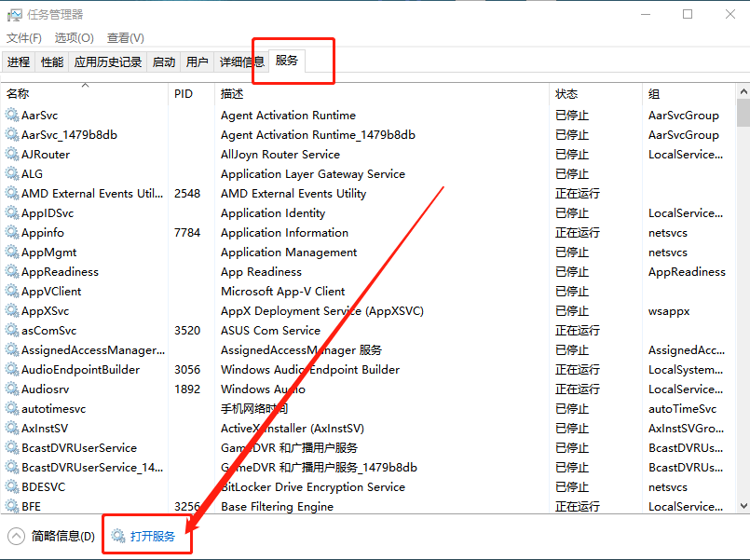The height and width of the screenshot is (560, 750).
Task: Switch to the 性能 tab
Action: pyautogui.click(x=52, y=62)
